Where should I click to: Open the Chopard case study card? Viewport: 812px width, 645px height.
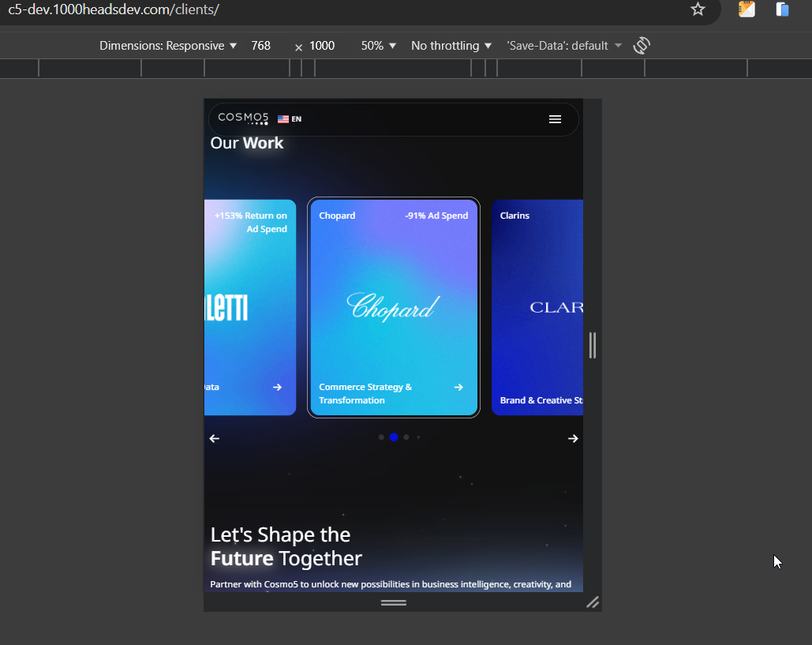point(394,307)
